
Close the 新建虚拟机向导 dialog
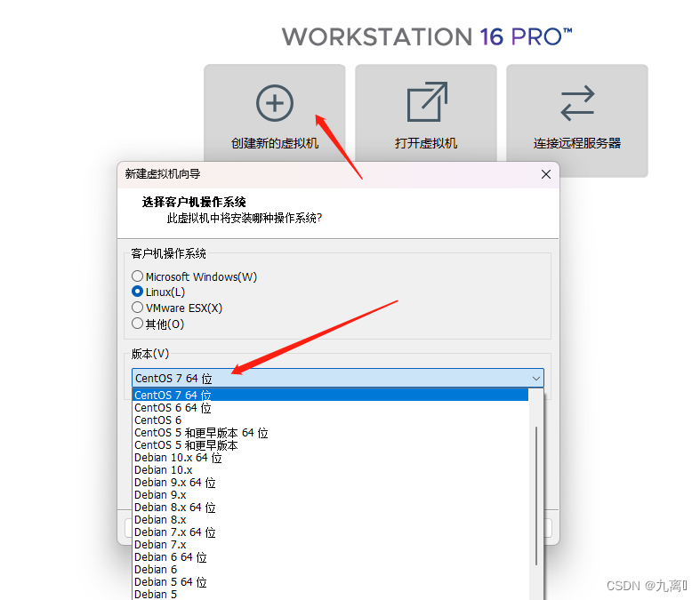click(x=545, y=174)
